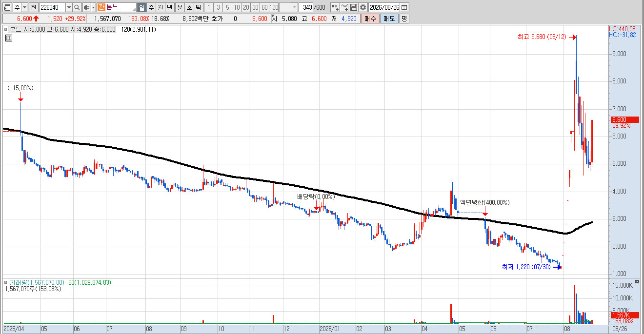Choose the 120 interval button

274,7
